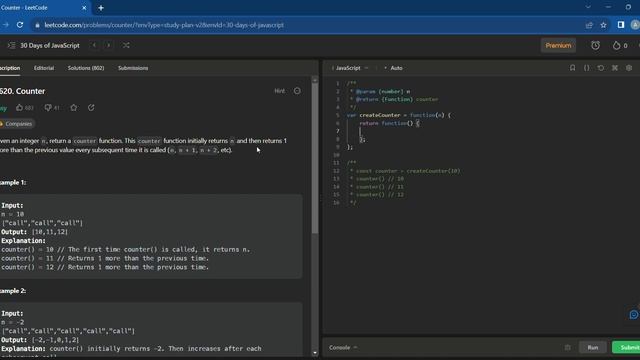Pick a random problem via shuffle icon

tap(126, 45)
